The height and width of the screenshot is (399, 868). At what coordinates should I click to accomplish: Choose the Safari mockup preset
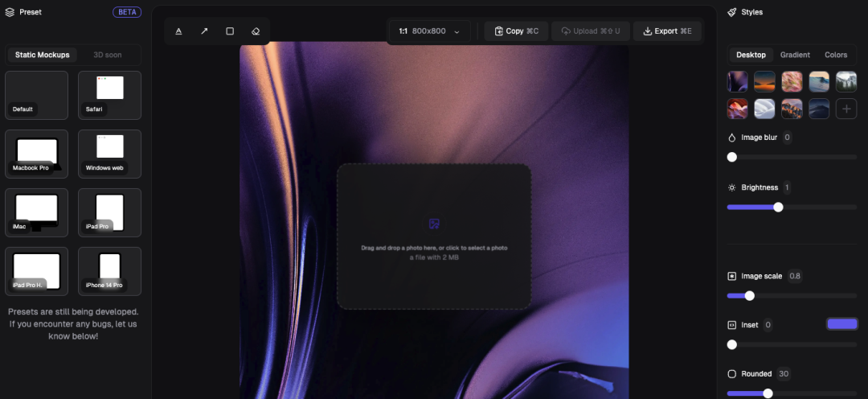point(109,95)
